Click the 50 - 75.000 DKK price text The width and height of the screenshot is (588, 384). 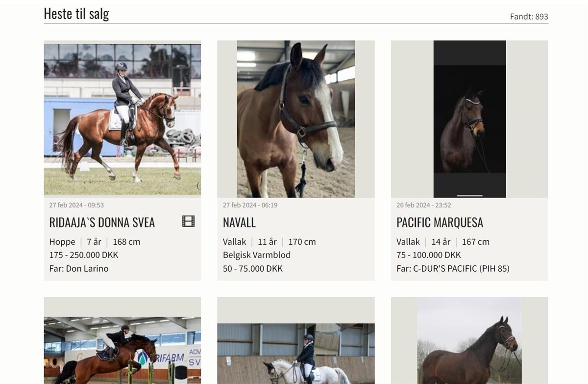click(x=253, y=268)
